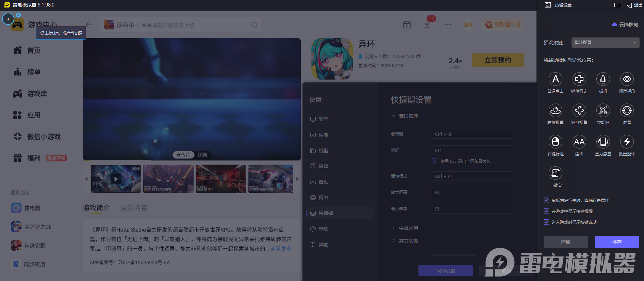Viewport: 644px width, 281px height.
Task: Open the 福利 benefits menu item
Action: pos(27,158)
